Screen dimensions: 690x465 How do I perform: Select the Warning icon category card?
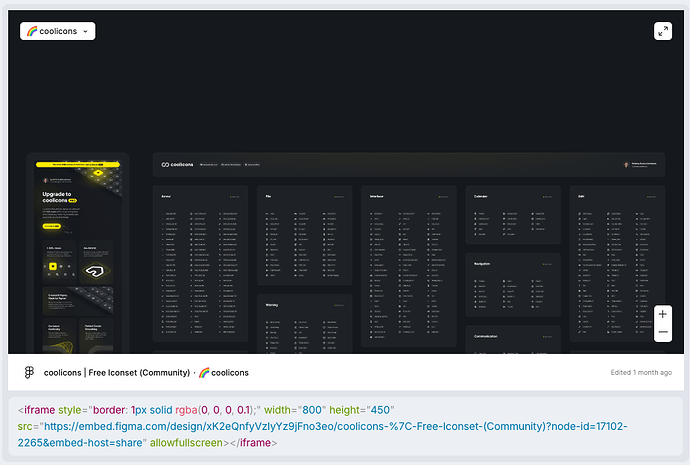305,324
